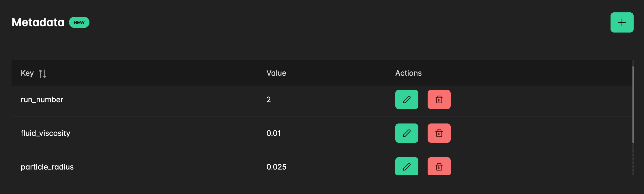Toggle descending sort on the Key column

tap(43, 73)
